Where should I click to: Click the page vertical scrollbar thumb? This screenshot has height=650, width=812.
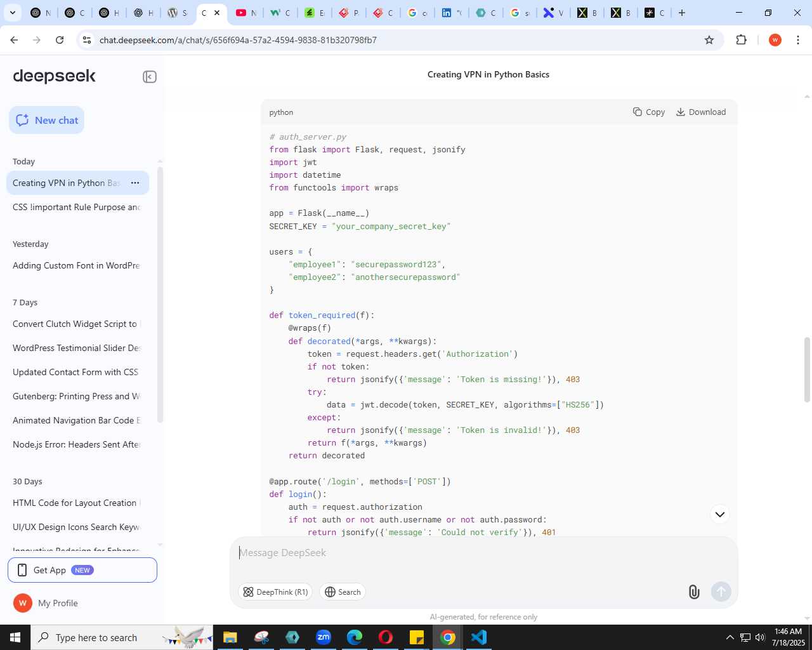click(x=807, y=369)
